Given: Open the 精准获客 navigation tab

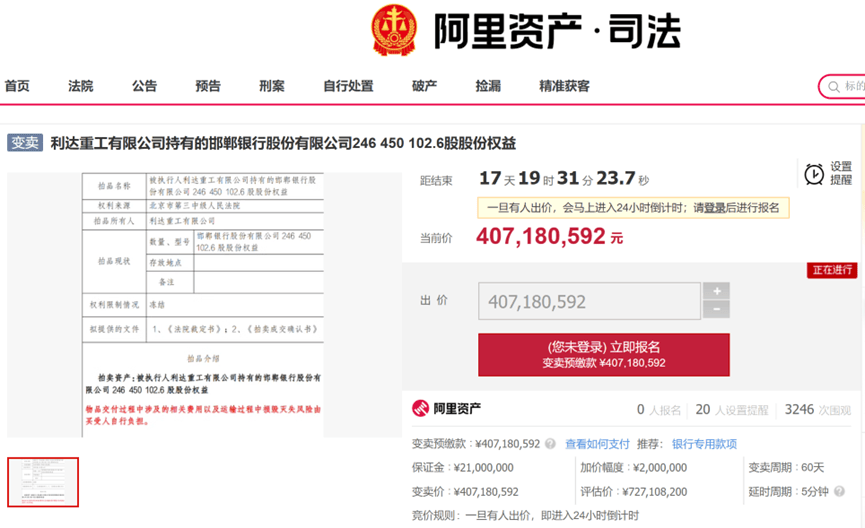Looking at the screenshot, I should tap(564, 86).
